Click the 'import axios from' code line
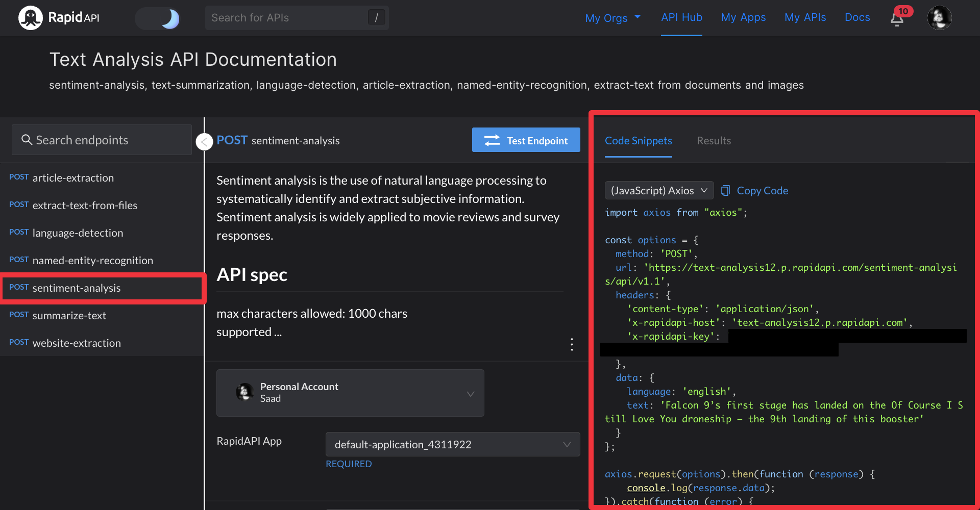This screenshot has width=980, height=510. pos(676,212)
